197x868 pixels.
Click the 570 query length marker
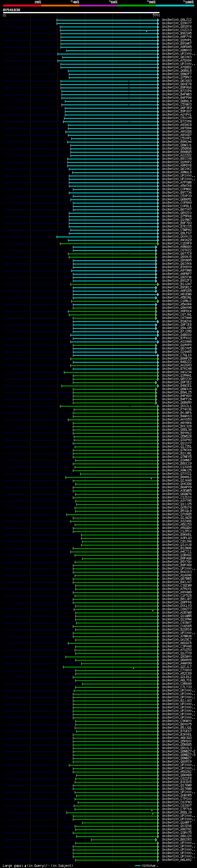(155, 15)
